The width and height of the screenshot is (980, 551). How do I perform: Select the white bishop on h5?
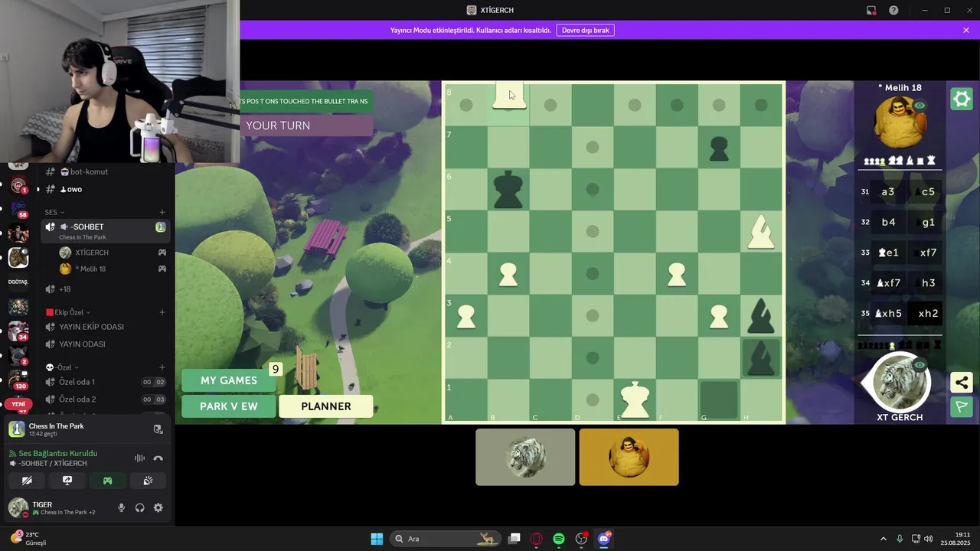click(x=761, y=231)
